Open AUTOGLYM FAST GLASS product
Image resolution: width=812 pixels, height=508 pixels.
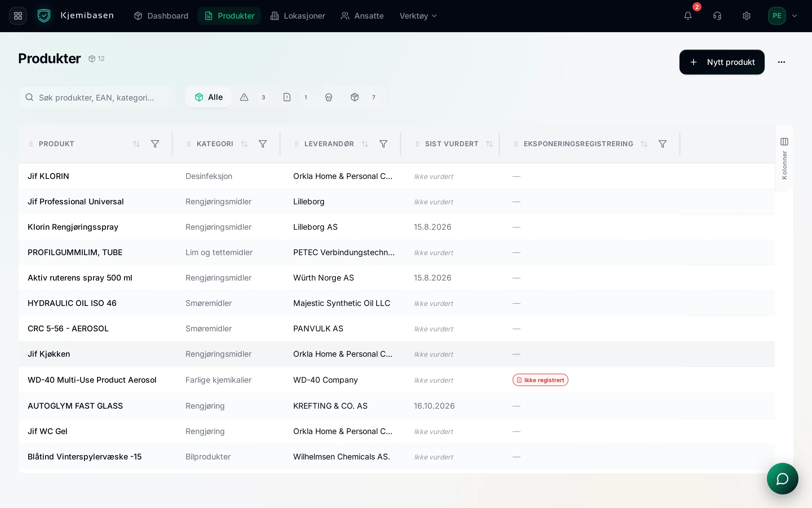75,406
